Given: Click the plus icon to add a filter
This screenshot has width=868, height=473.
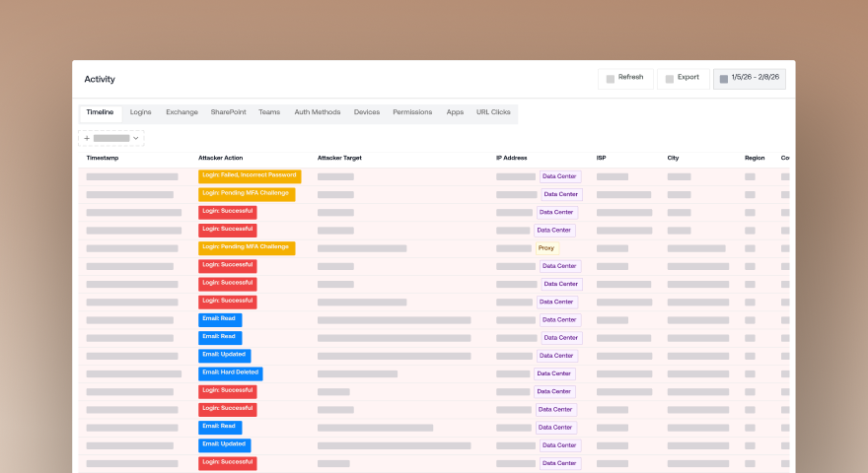Looking at the screenshot, I should (x=87, y=138).
